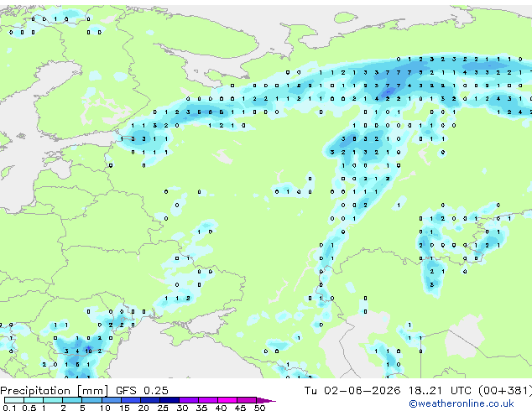This screenshot has width=532, height=411.
Task: Click the legend label '25'
Action: 163,408
